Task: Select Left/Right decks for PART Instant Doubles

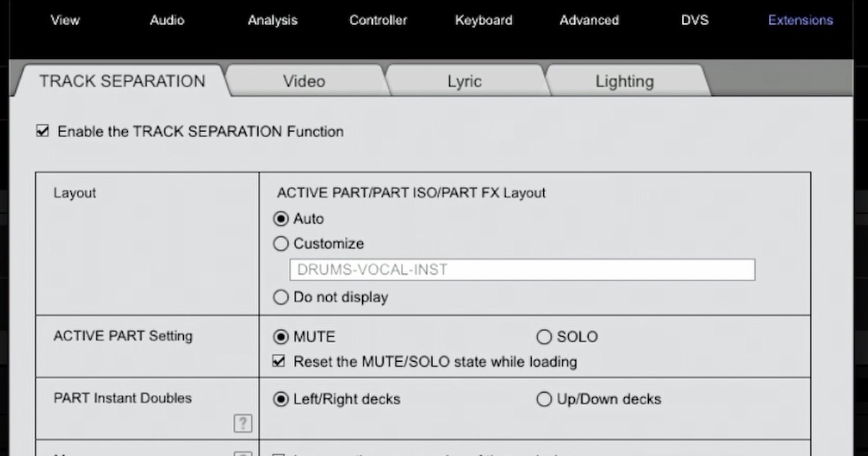Action: 280,399
